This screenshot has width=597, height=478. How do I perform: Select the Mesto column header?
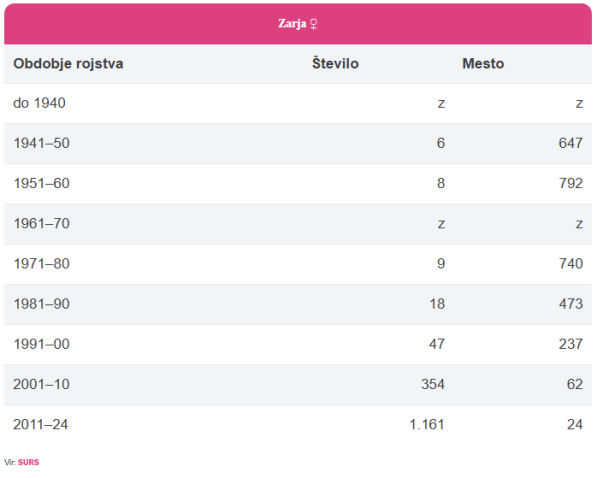(x=483, y=64)
